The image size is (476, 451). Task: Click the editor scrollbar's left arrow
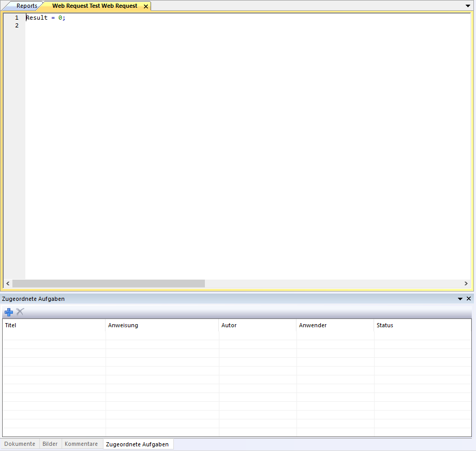8,284
